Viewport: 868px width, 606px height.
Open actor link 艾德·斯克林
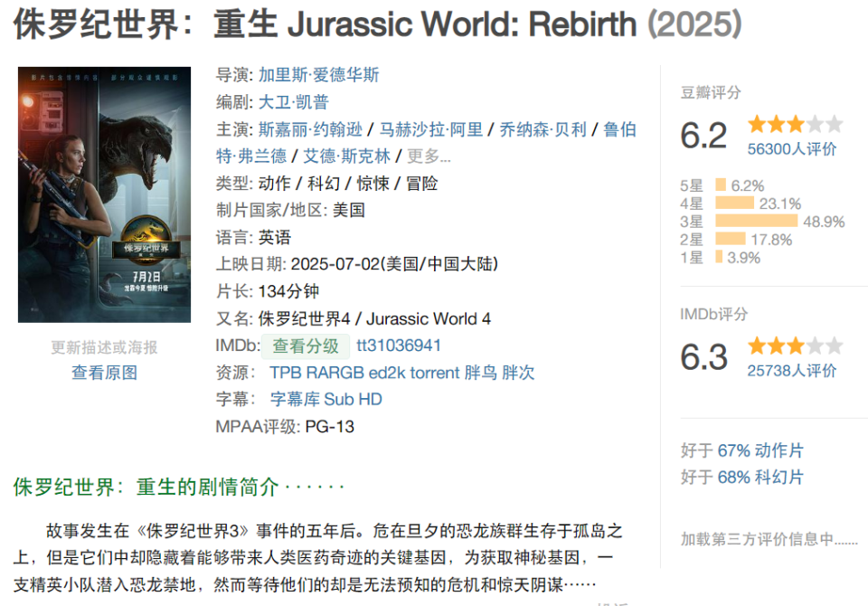[347, 156]
